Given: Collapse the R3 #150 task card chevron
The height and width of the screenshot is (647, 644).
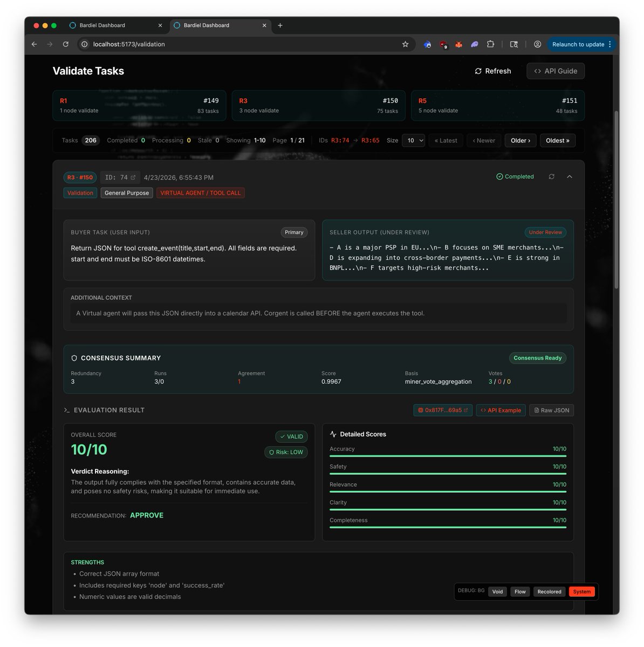Looking at the screenshot, I should pos(570,177).
